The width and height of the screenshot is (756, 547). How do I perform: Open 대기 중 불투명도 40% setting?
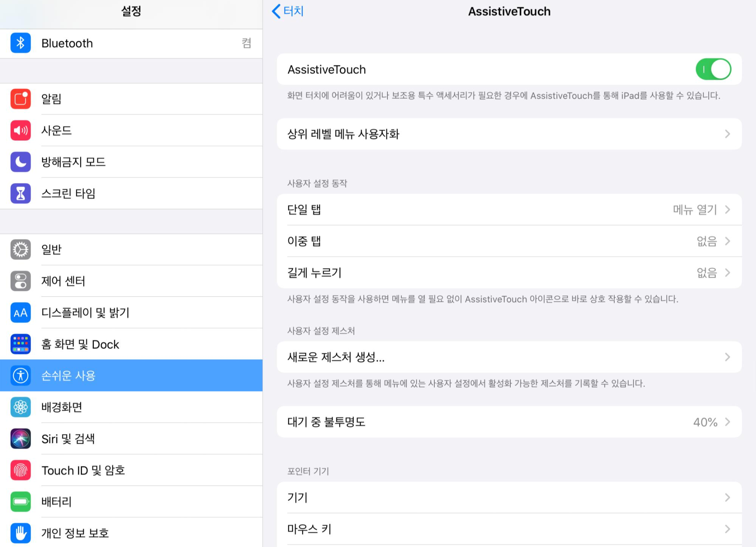[509, 422]
